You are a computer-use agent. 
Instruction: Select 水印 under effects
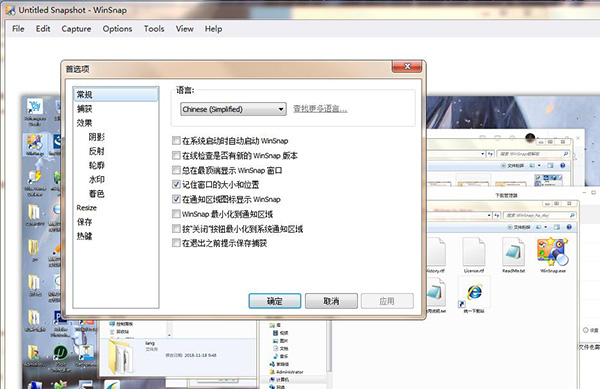tap(96, 179)
